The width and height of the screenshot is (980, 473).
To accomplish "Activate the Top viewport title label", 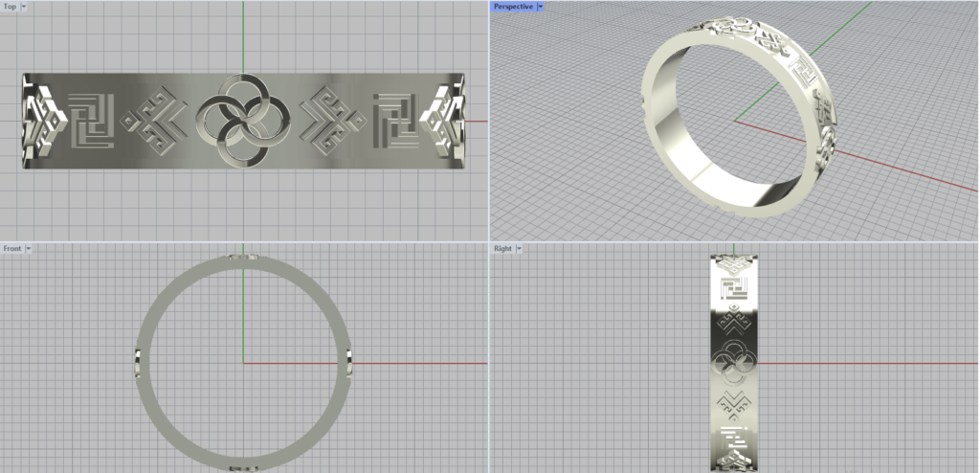I will pyautogui.click(x=10, y=6).
